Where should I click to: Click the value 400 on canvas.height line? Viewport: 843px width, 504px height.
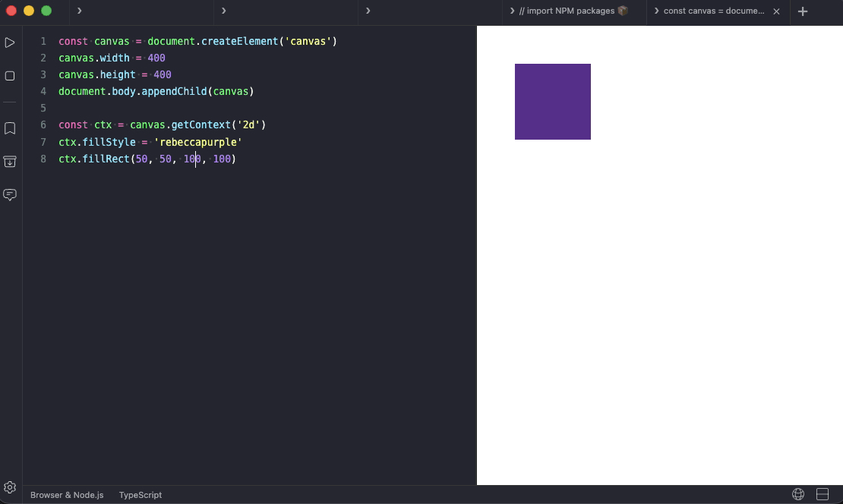(163, 74)
